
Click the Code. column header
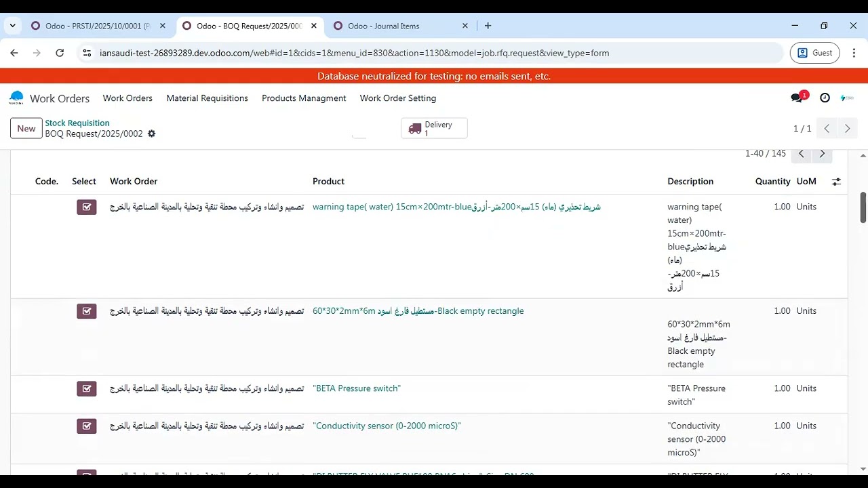[47, 182]
